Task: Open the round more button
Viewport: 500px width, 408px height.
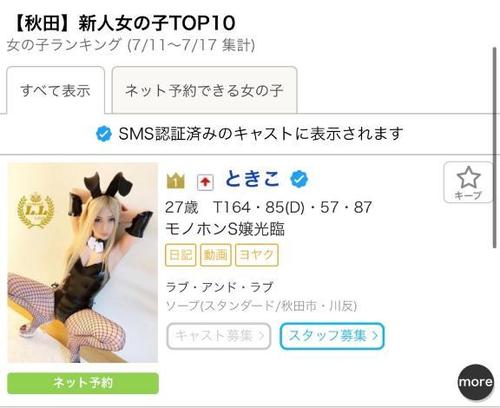Action: [475, 382]
